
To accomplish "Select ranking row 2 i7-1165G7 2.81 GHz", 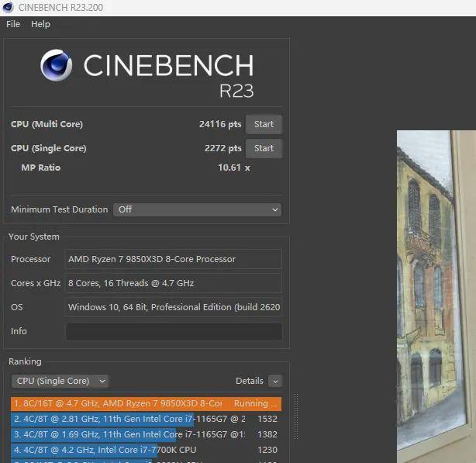I will [146, 419].
